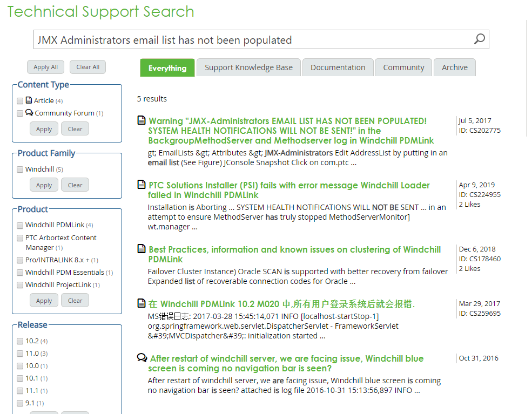Viewport: 532px width, 414px height.
Task: Select the release 10.1 checkbox
Action: [x=20, y=378]
